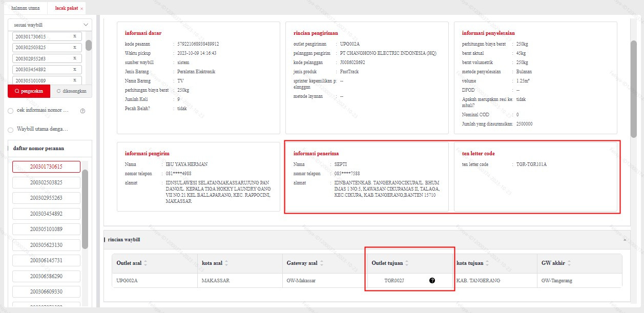Click sender name IBU YAYA HERMAN
Viewport: 644px width, 313px height.
[186, 164]
